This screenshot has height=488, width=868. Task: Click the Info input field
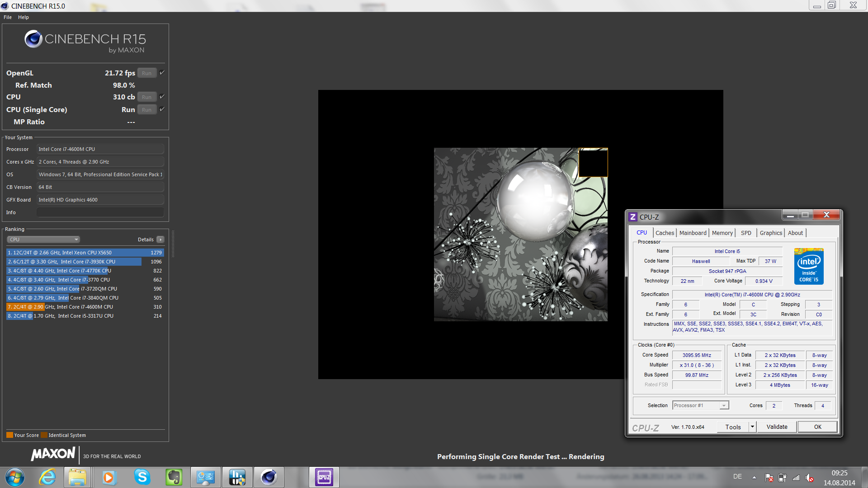(100, 212)
